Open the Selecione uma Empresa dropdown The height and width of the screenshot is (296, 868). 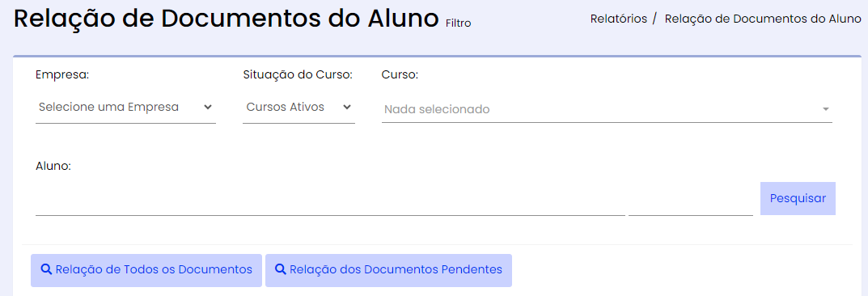tap(125, 108)
